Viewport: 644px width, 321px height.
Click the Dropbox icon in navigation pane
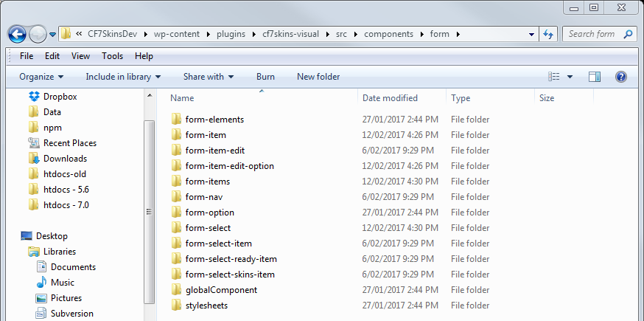(34, 97)
